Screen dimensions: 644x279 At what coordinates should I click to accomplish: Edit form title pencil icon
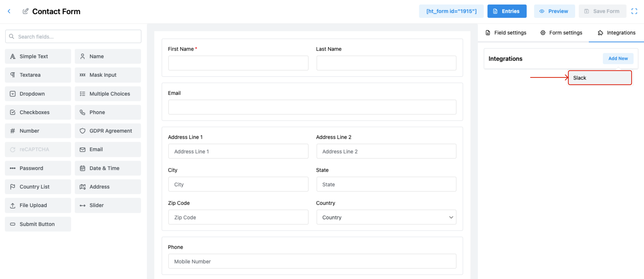click(26, 11)
